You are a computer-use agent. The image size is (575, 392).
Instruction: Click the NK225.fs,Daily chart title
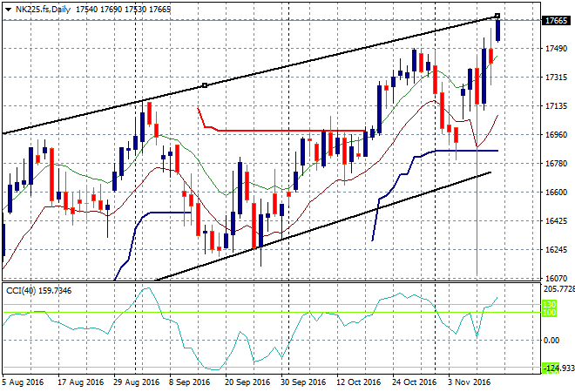[x=43, y=10]
